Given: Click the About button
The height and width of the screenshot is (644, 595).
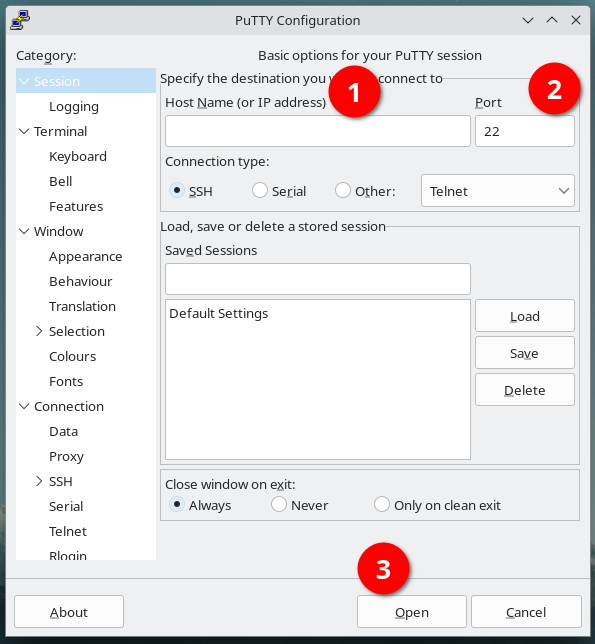Looking at the screenshot, I should point(69,612).
